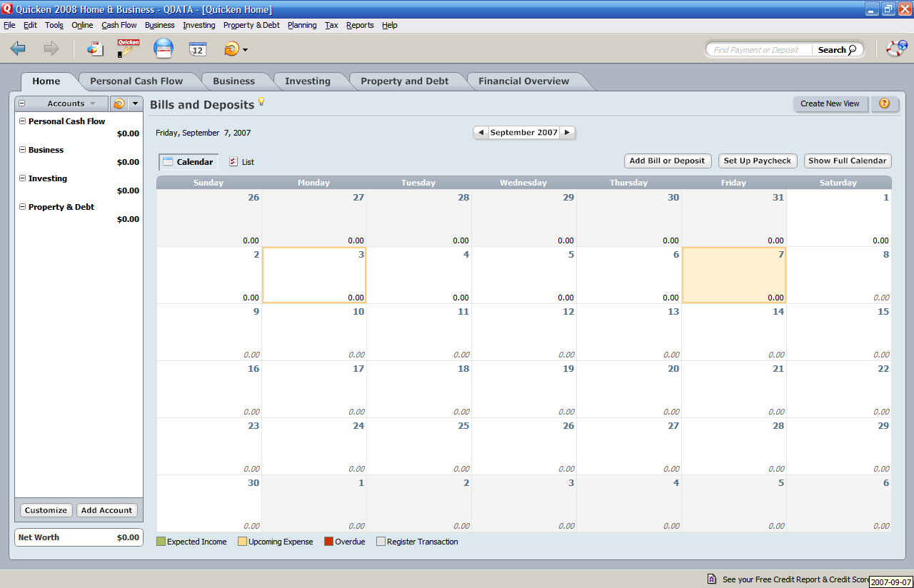Open the Reports menu
Screen dimensions: 914x588
point(360,25)
